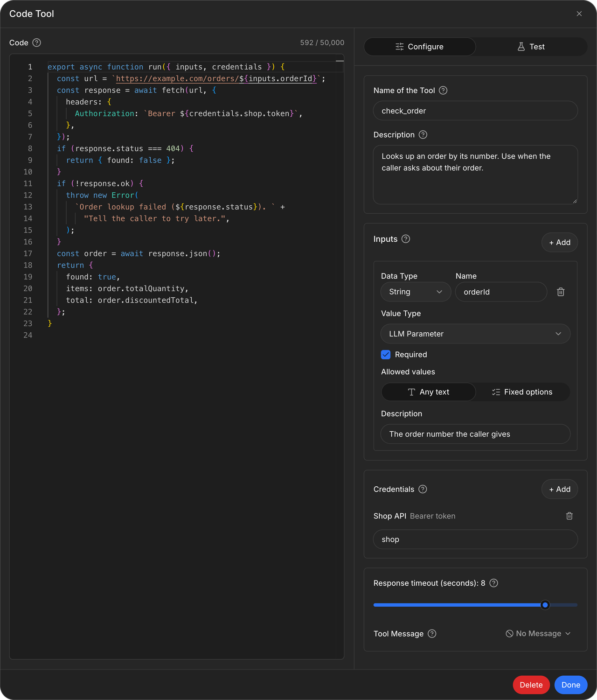
Task: Click help icon next to tool Description label
Action: tap(423, 135)
